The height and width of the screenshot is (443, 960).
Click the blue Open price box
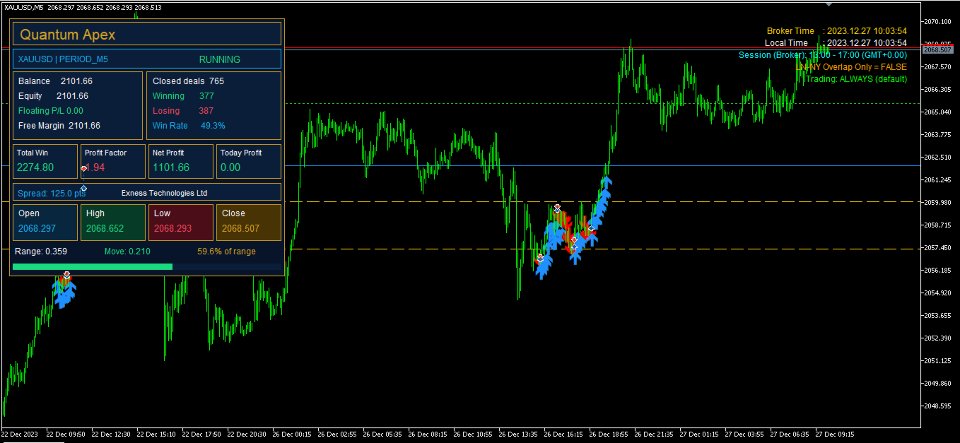coord(45,222)
